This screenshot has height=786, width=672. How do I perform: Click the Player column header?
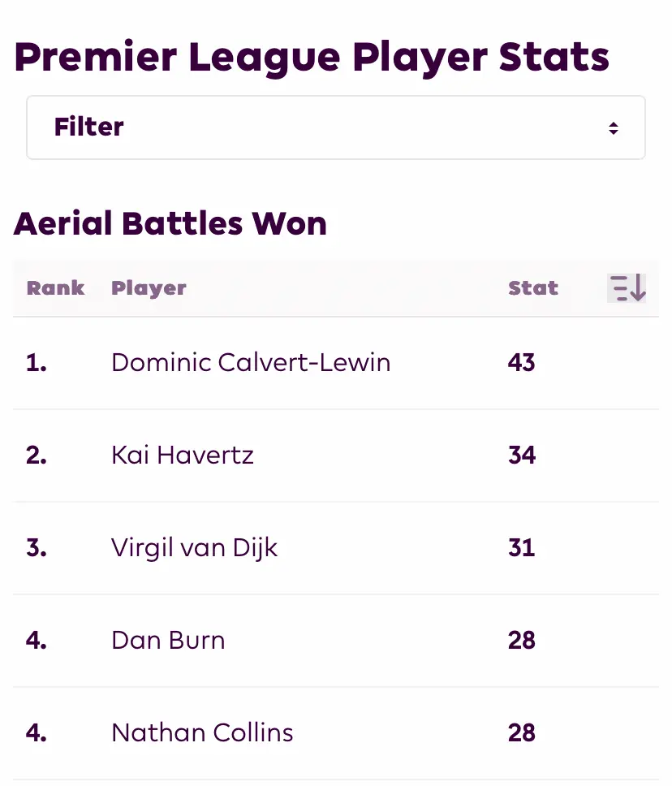[x=149, y=288]
